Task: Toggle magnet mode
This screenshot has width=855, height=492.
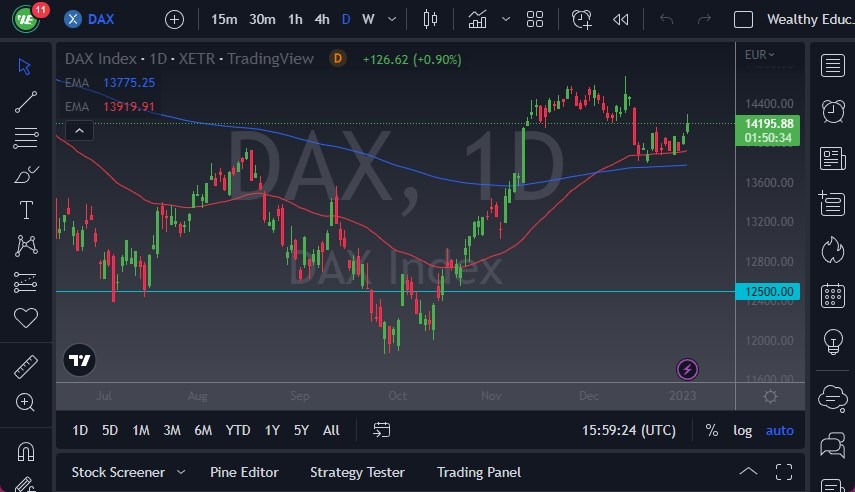Action: (x=26, y=452)
